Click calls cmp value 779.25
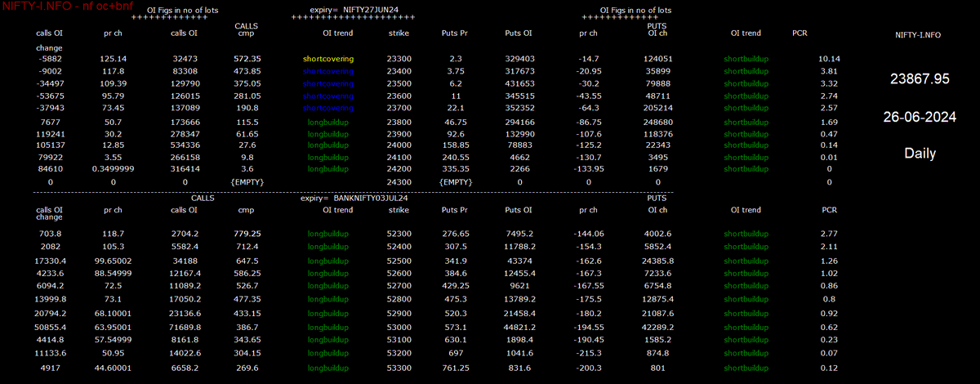This screenshot has width=980, height=384. pyautogui.click(x=247, y=234)
